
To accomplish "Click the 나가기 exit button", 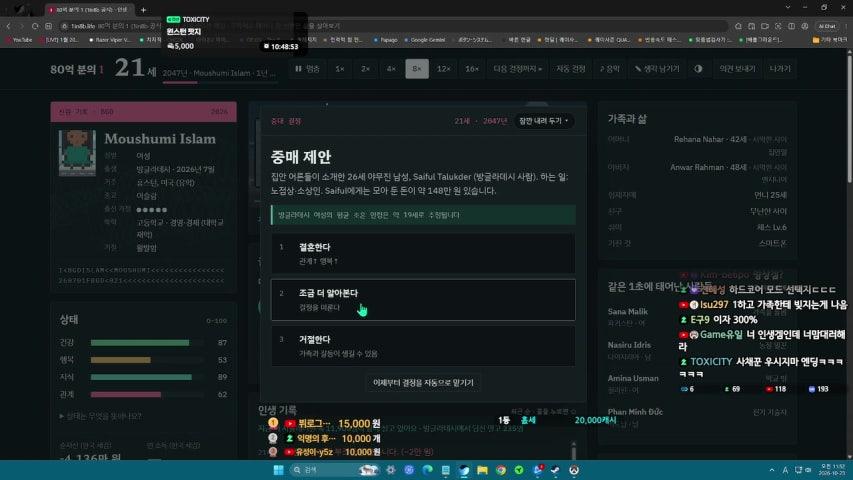I will pyautogui.click(x=780, y=69).
